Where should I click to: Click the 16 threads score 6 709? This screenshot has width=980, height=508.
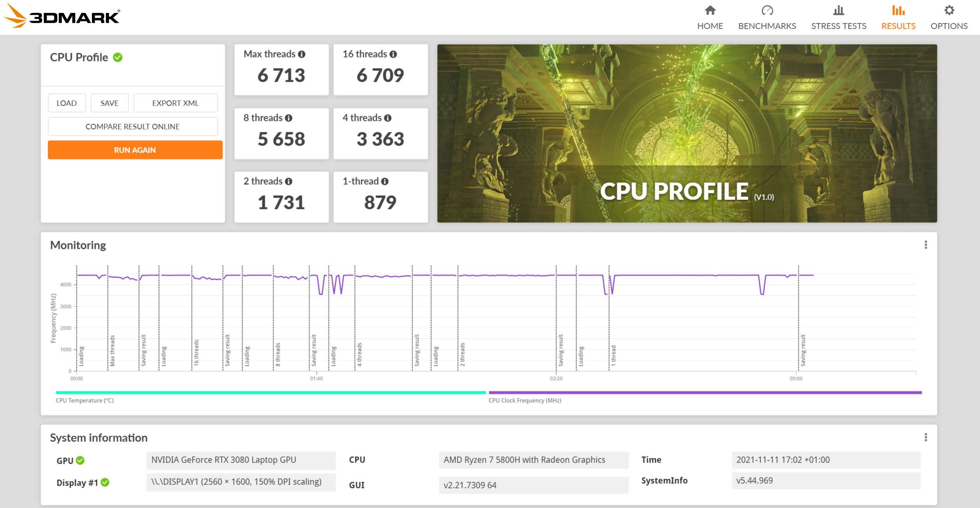[x=380, y=75]
